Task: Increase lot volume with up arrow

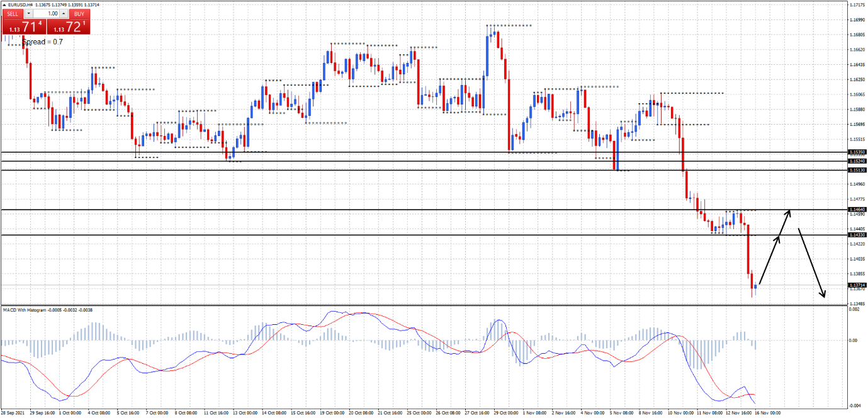Action: [63, 13]
